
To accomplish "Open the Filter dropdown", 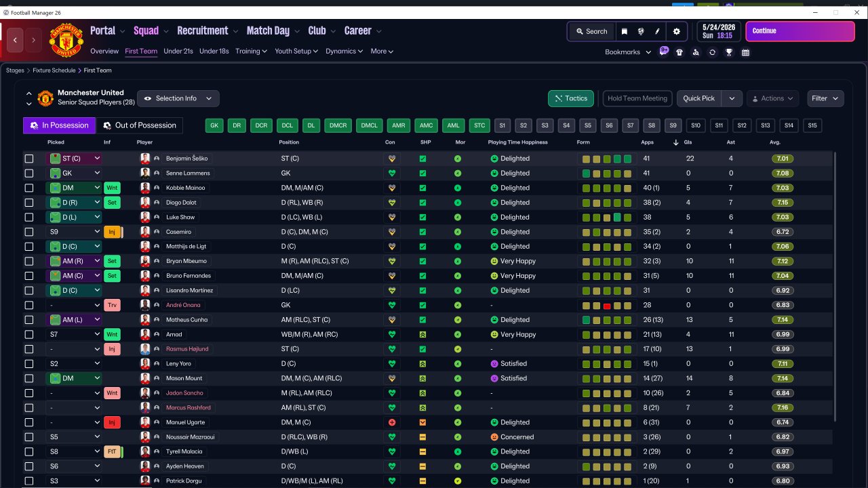I will [x=825, y=98].
